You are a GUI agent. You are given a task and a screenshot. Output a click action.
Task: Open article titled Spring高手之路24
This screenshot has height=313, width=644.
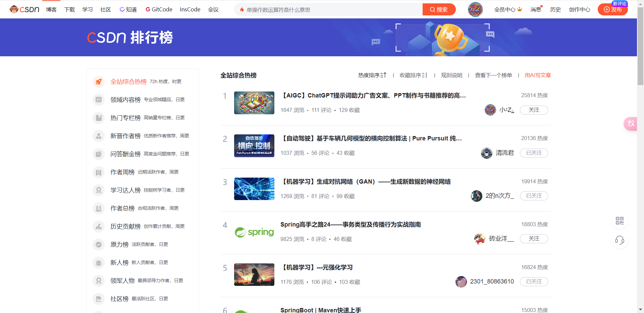(351, 225)
